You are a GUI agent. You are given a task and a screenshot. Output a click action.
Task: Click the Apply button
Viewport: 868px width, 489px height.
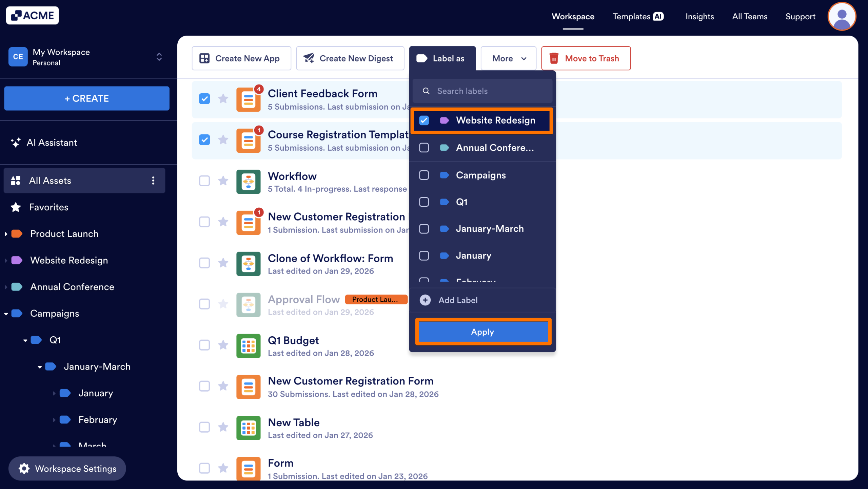[483, 332]
